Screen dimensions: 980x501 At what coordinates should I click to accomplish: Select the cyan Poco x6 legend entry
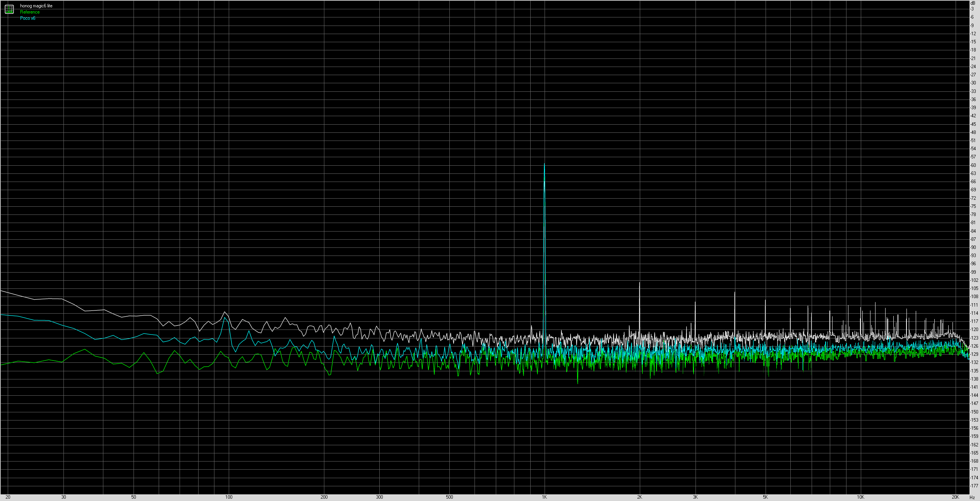27,18
